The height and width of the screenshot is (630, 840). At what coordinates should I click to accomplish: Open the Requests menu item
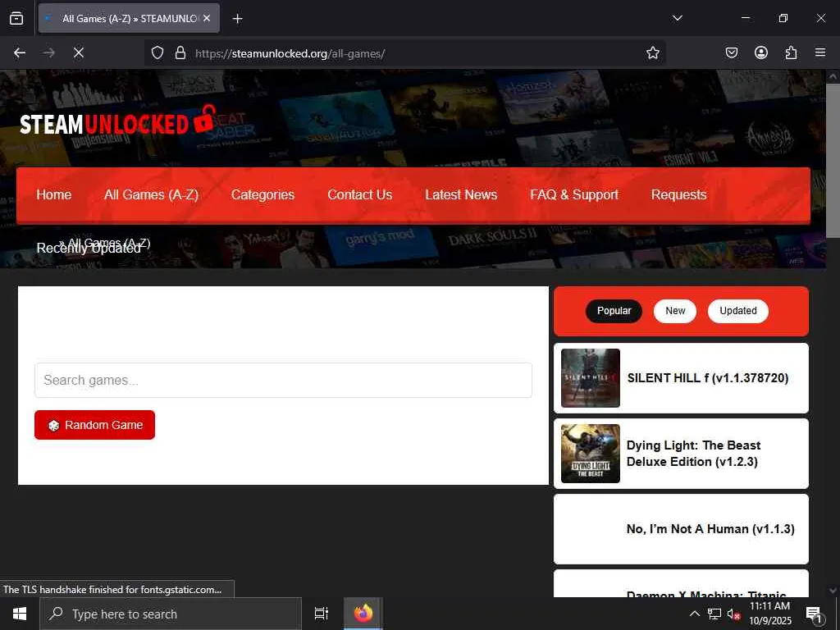pyautogui.click(x=678, y=194)
